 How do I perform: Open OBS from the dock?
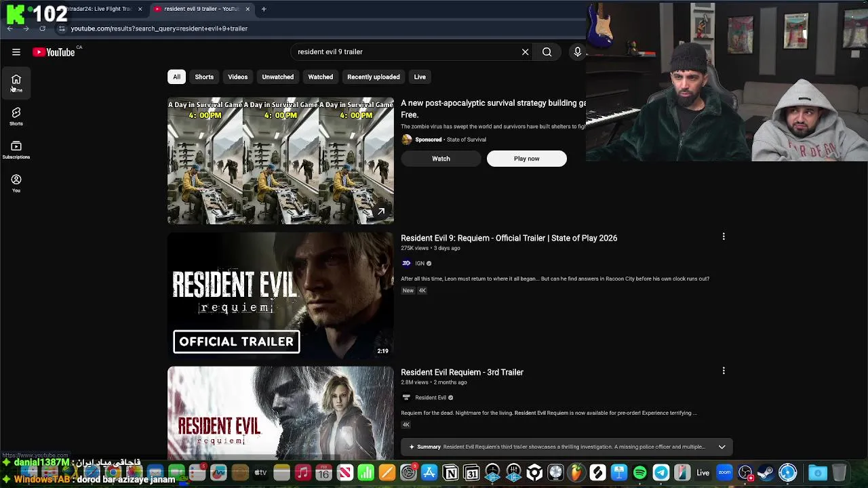pyautogui.click(x=745, y=472)
